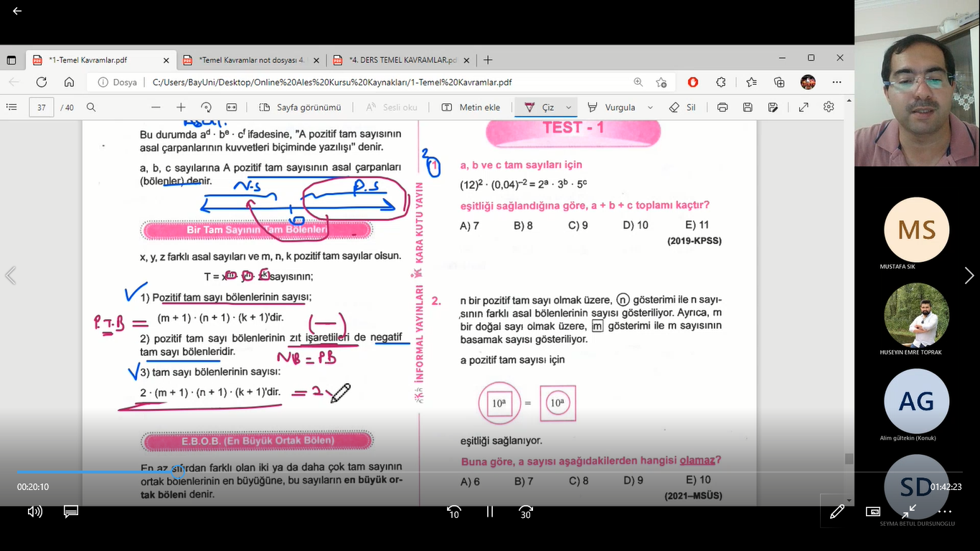This screenshot has width=980, height=551.
Task: Toggle the Vurgula highlight tool
Action: click(612, 107)
